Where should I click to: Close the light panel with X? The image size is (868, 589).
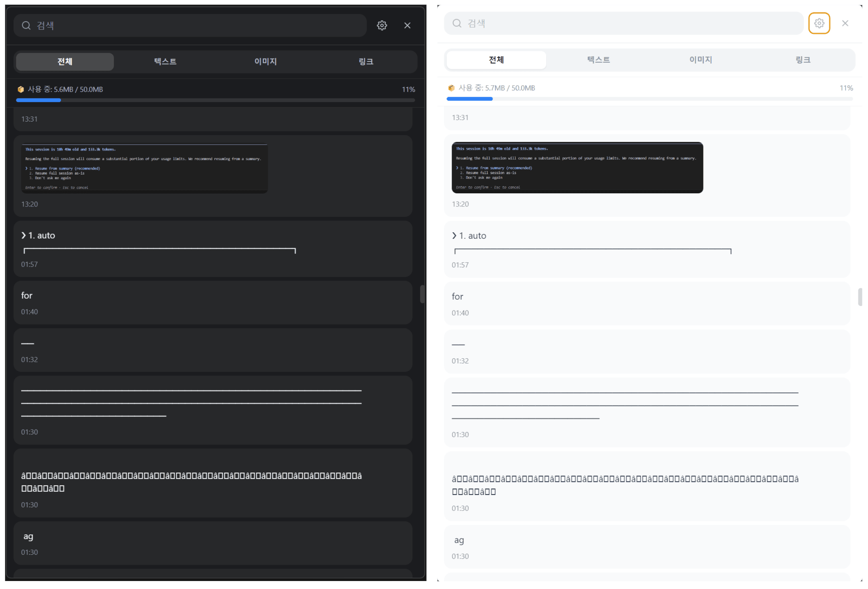pyautogui.click(x=845, y=24)
